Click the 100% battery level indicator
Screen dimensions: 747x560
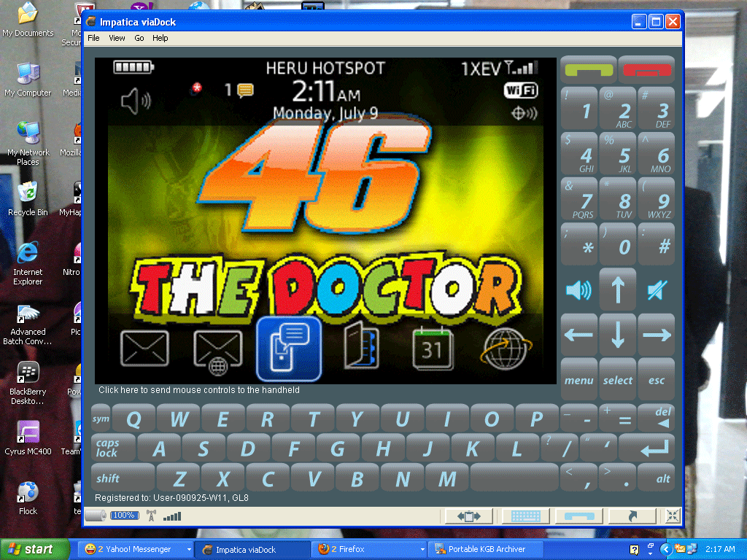click(x=124, y=516)
